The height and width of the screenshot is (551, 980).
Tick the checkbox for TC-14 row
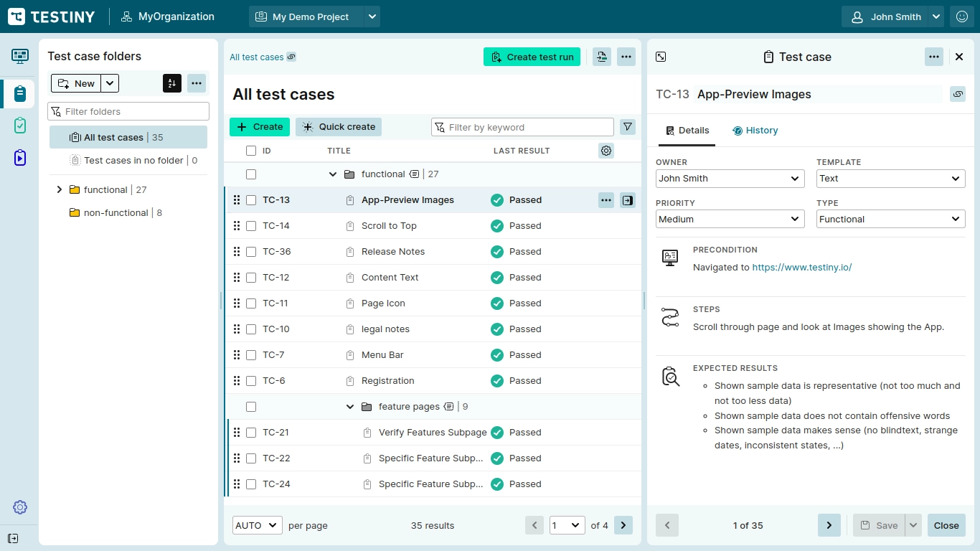pos(251,226)
